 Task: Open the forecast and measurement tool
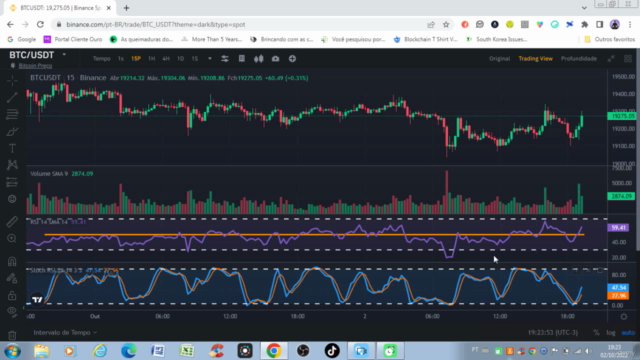pyautogui.click(x=12, y=182)
